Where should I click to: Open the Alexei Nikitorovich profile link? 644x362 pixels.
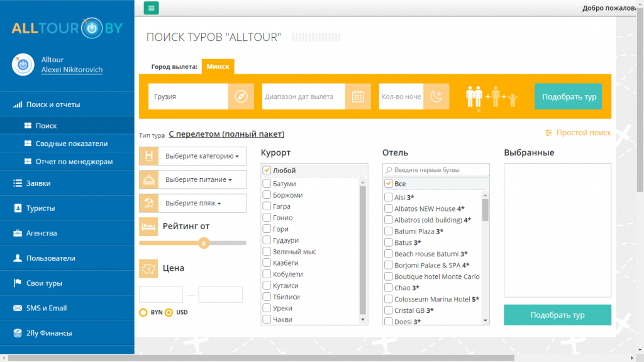(x=72, y=69)
